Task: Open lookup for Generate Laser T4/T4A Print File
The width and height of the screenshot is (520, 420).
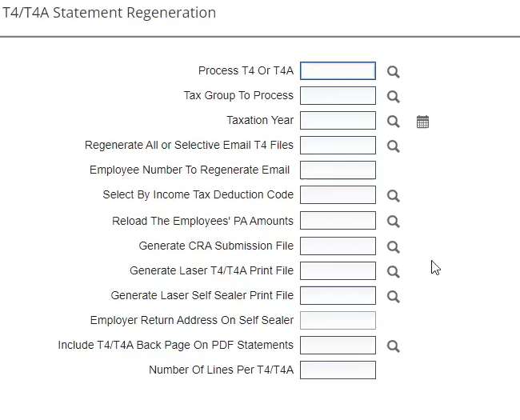Action: click(393, 271)
